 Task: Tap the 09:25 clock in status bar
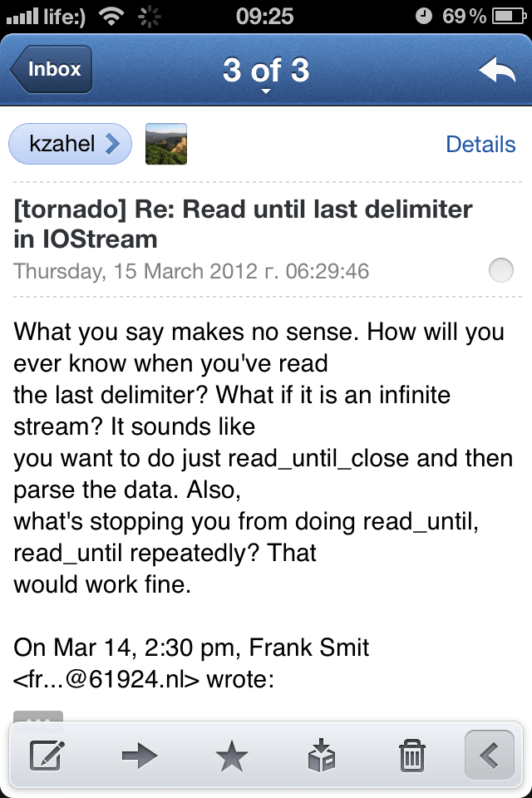[264, 17]
